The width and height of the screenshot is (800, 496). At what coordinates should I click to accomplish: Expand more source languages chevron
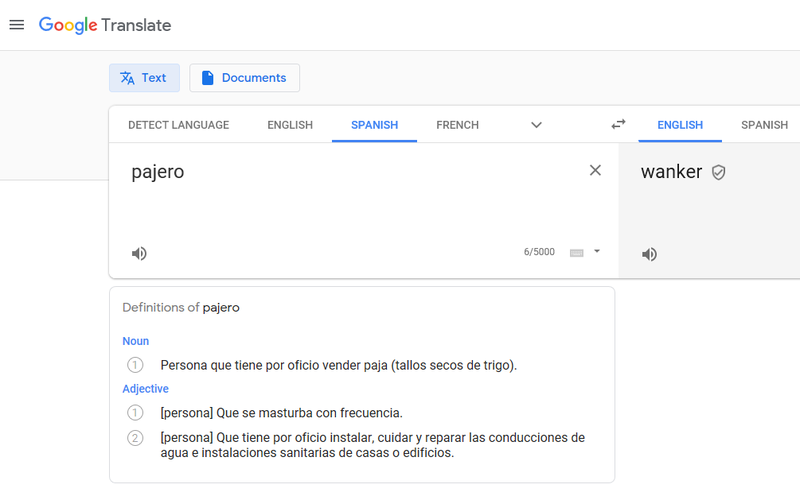536,125
